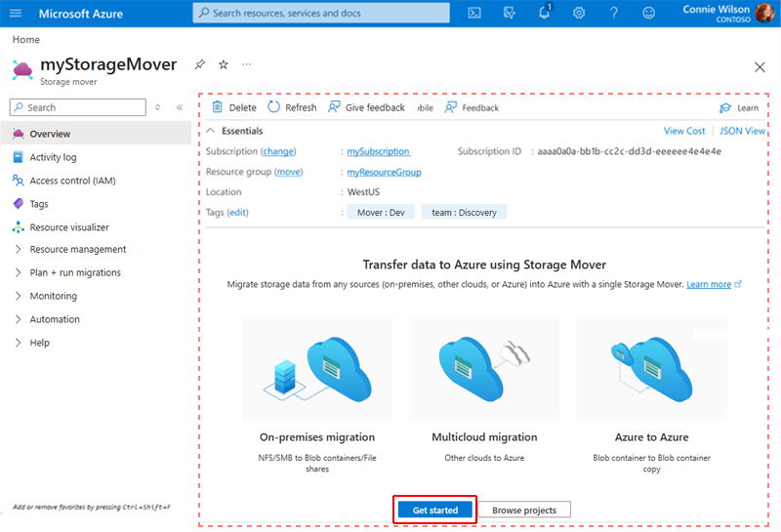Open directories and subscriptions filter icon
The width and height of the screenshot is (781, 532).
click(x=509, y=13)
